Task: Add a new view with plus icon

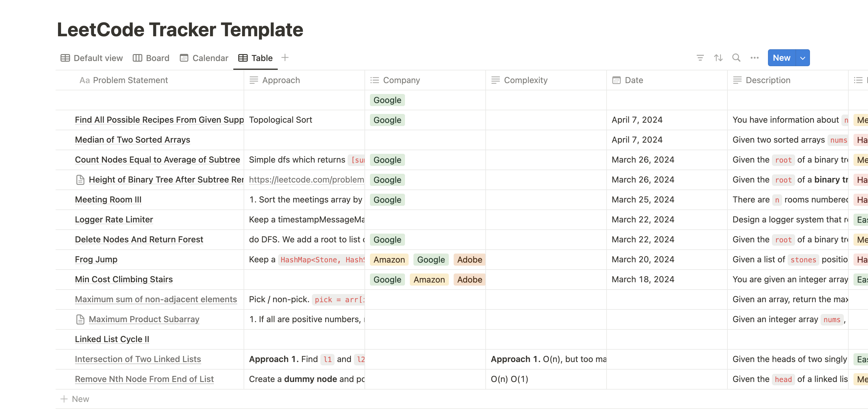Action: (285, 58)
